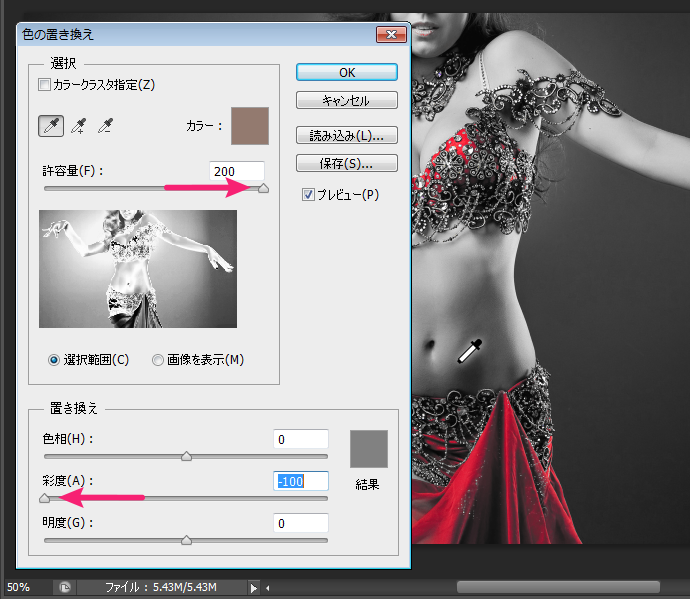Viewport: 690px width, 599px height.
Task: Click the 色相 value input field
Action: click(x=301, y=439)
